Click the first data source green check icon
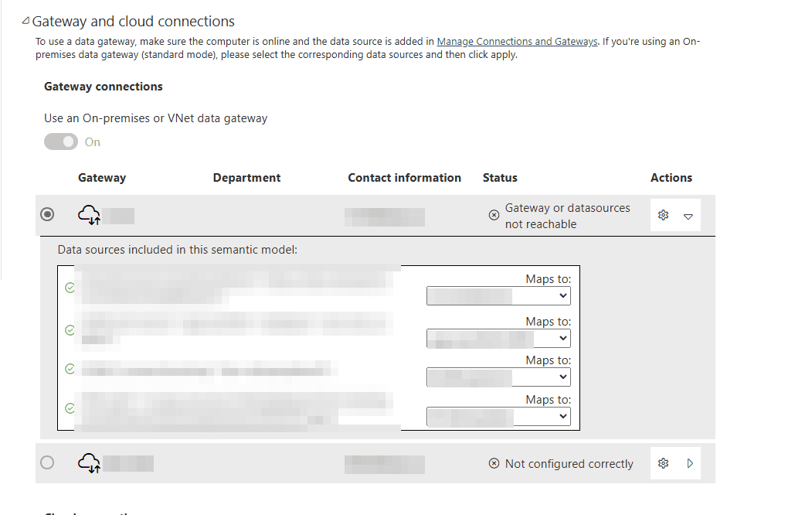 [70, 288]
